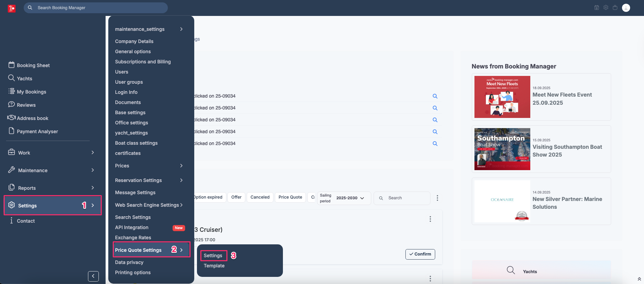Open the Meet New Fleets Event 25.09.2025 headline
644x284 pixels.
[x=562, y=99]
